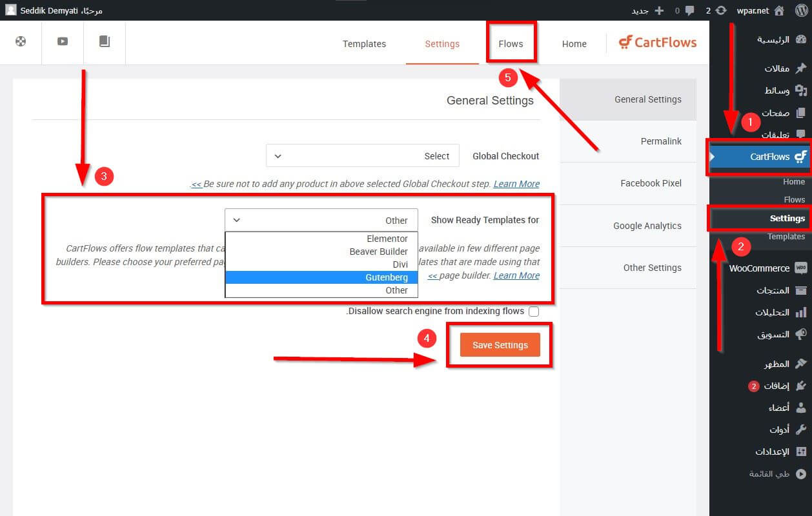Open the Global Checkout Select dropdown
Viewport: 812px width, 516px height.
pos(363,156)
